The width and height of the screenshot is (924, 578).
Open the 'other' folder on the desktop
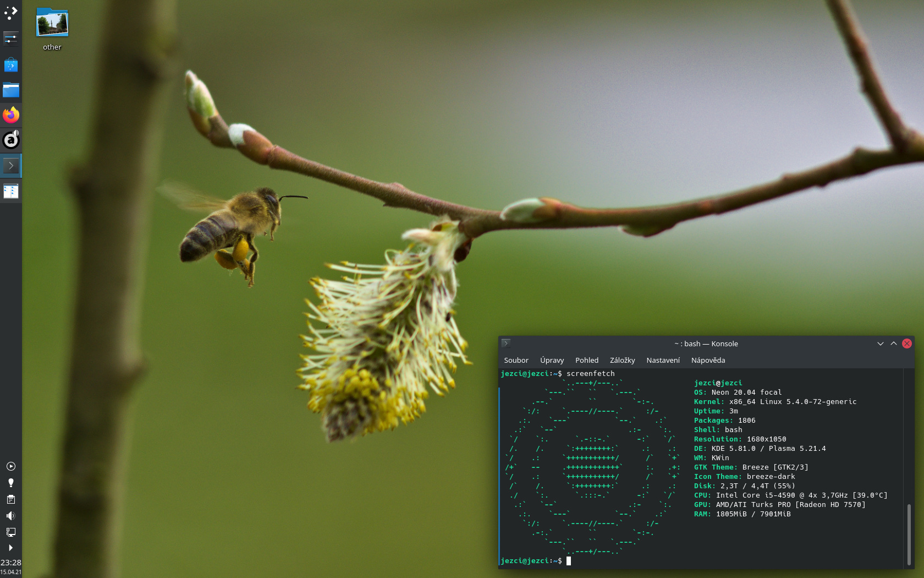[52, 30]
